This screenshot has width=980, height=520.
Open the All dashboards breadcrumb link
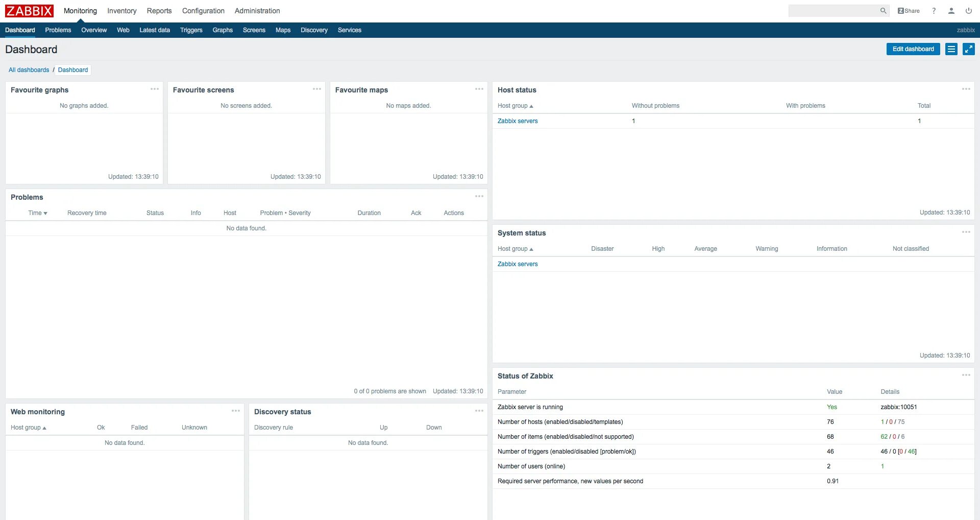coord(29,70)
